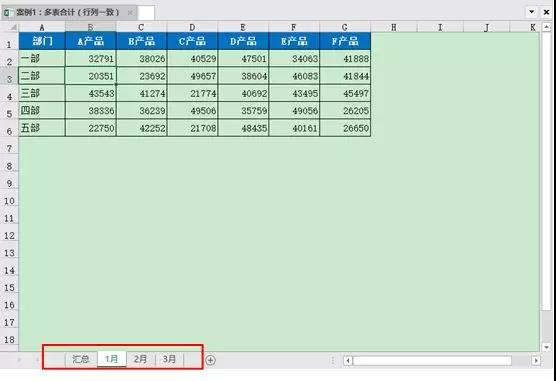Viewport: 556px width, 381px height.
Task: Select the 1月 sheet tab
Action: click(x=111, y=359)
